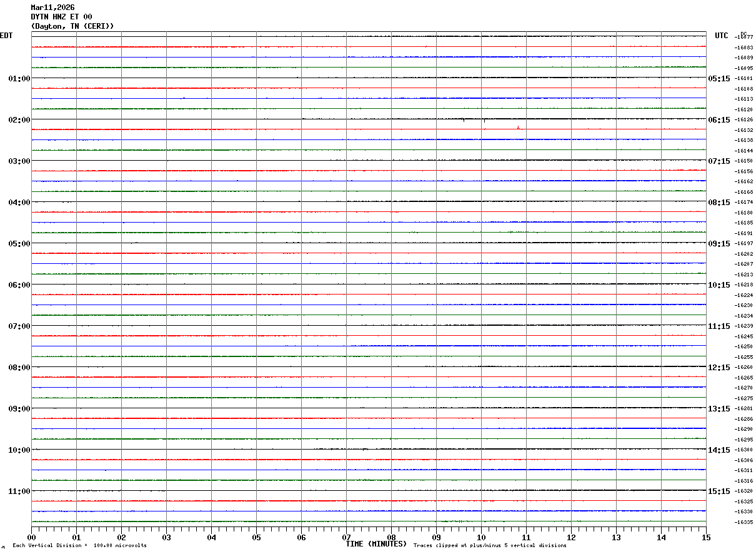Click the location label "(Dayton, TN (CERI))"

tap(72, 26)
